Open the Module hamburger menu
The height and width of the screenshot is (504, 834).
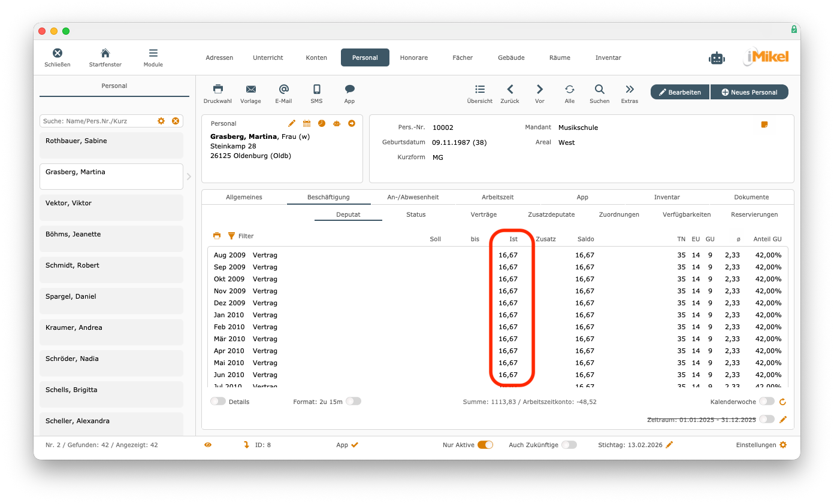click(x=153, y=53)
